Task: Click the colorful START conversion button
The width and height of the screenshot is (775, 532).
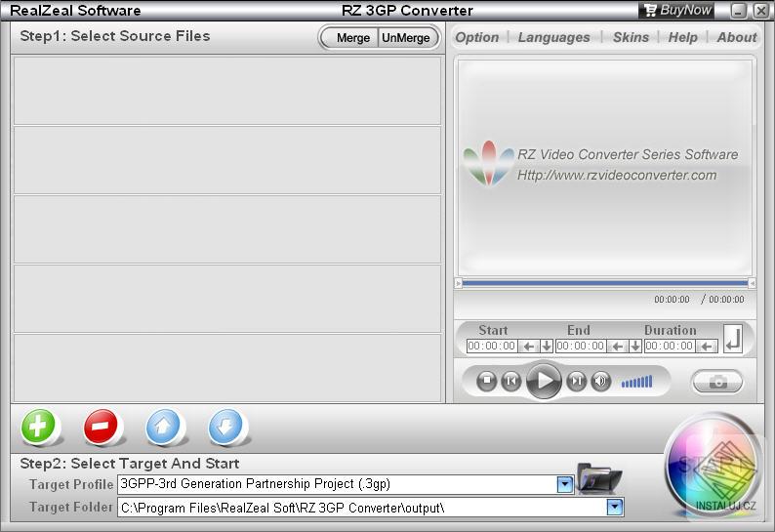Action: pos(712,465)
